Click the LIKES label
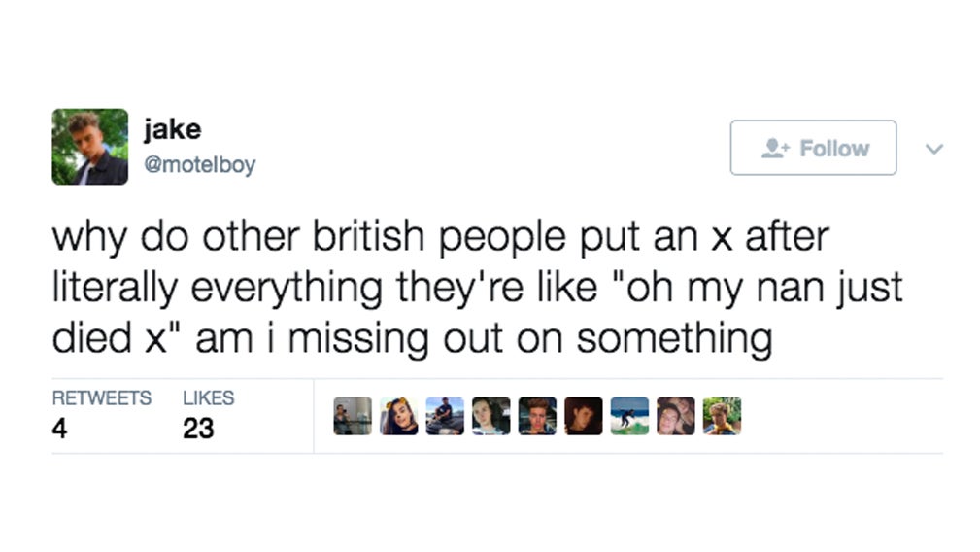This screenshot has height=552, width=980. tap(208, 398)
